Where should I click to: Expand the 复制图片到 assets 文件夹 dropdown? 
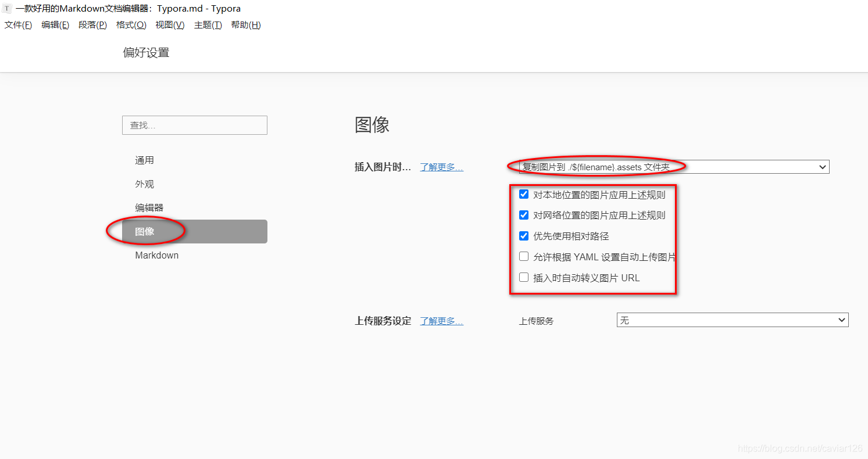674,167
